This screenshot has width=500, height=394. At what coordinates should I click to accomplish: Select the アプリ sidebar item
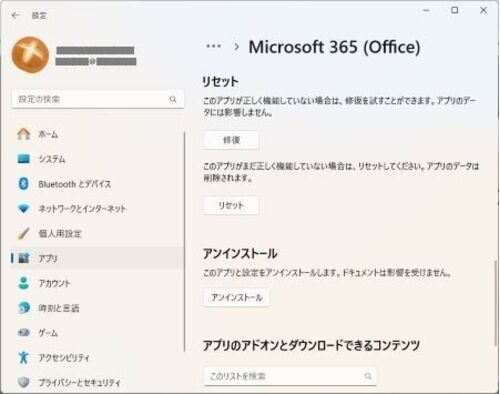pyautogui.click(x=98, y=258)
